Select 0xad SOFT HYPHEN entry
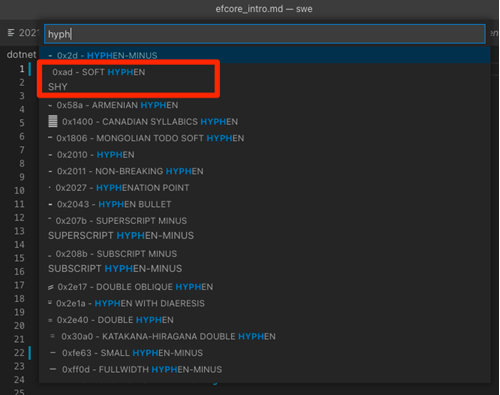 coord(265,79)
